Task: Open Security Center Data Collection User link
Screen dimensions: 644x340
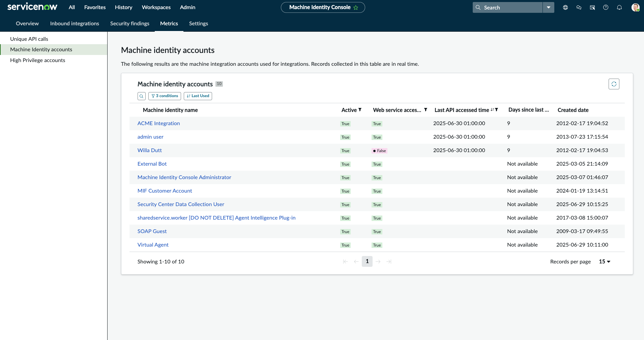Action: click(181, 204)
